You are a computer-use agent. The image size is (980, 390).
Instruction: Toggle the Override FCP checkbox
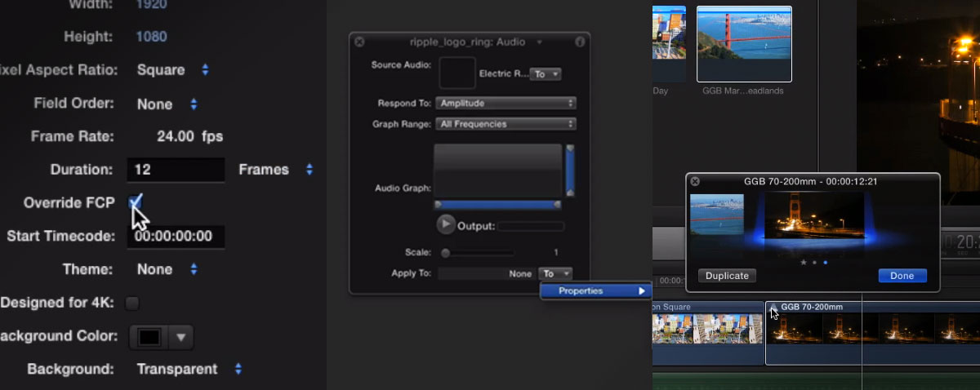pos(136,202)
